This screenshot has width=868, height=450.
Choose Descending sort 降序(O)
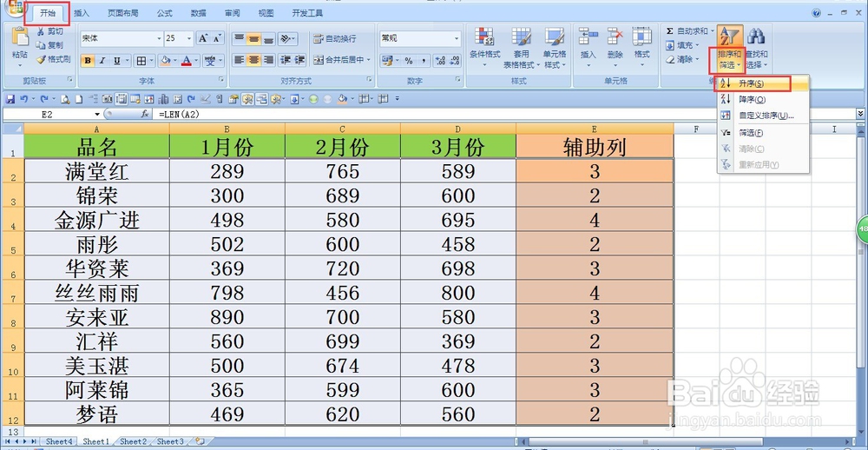click(763, 100)
